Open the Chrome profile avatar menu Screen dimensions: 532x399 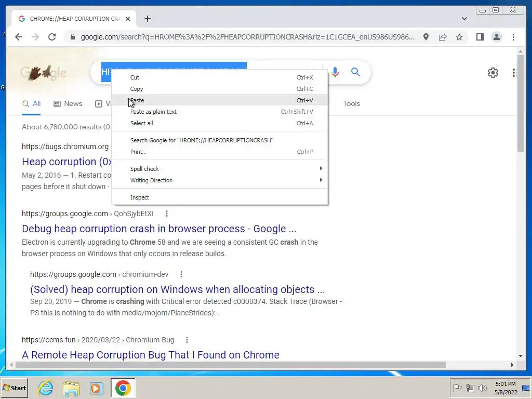[x=496, y=37]
